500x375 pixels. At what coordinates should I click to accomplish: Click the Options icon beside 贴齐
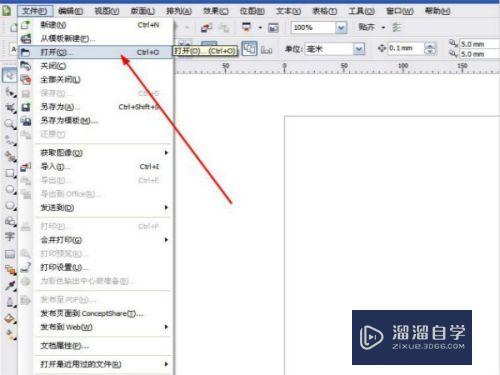(x=396, y=27)
